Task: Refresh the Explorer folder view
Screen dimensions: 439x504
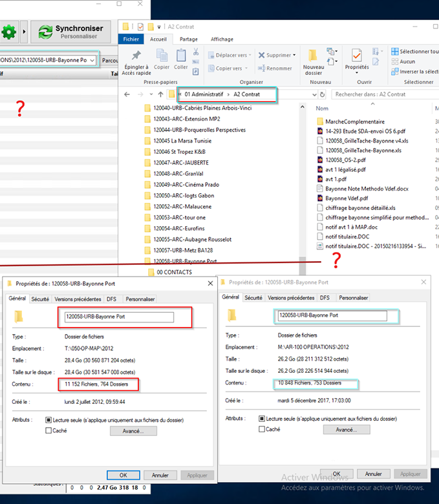Action: [x=322, y=94]
